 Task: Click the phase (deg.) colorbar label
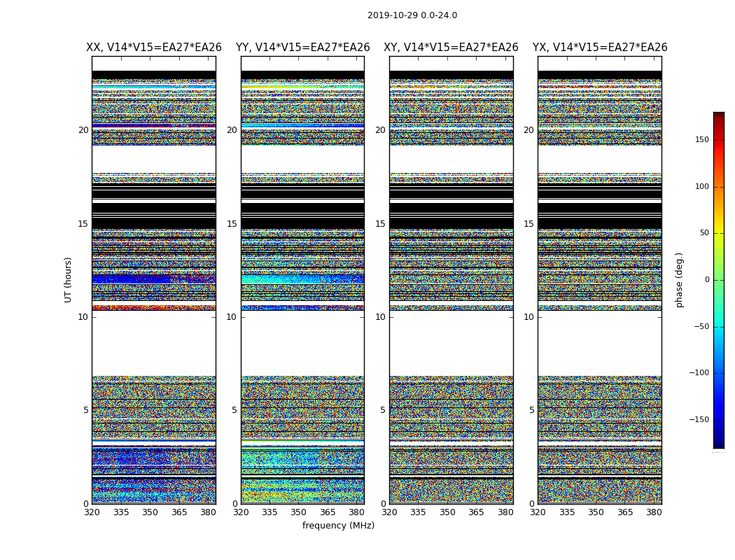coord(679,280)
